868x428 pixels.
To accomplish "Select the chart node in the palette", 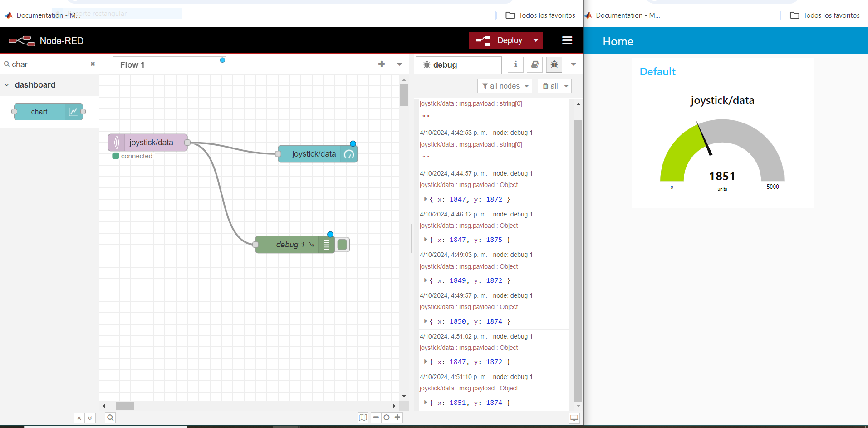I will (49, 112).
